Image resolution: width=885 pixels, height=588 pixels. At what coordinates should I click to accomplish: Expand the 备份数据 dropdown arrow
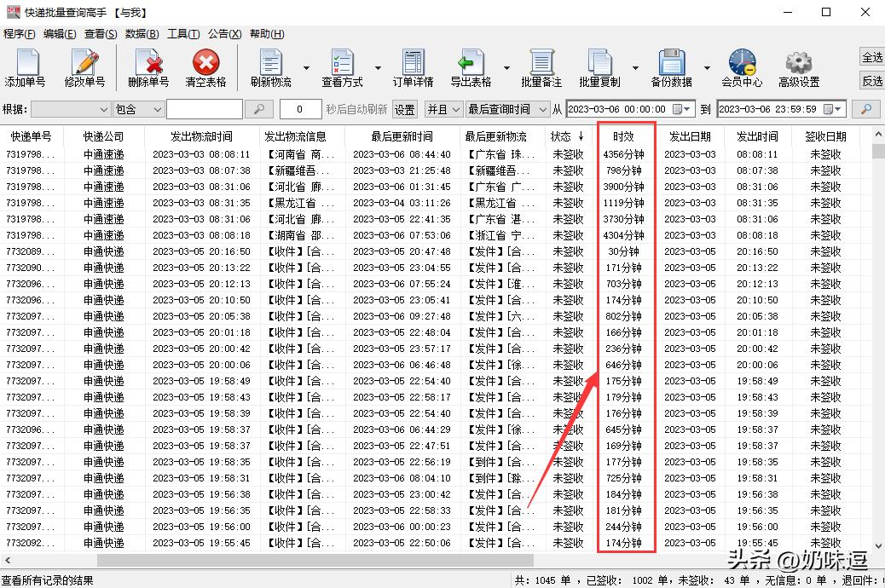pos(707,67)
